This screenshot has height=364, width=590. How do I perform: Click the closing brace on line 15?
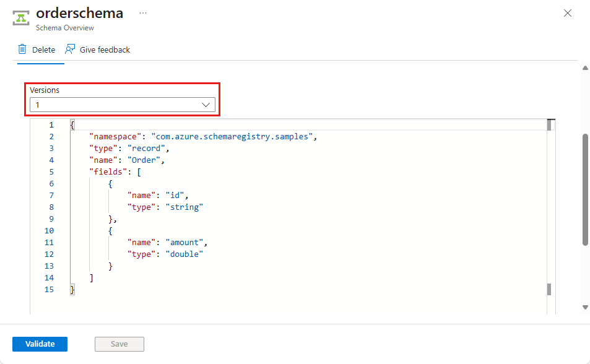click(x=72, y=289)
